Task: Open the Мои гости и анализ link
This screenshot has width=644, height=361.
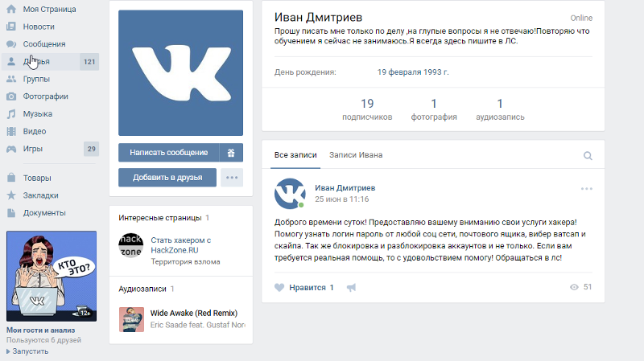Action: point(41,330)
